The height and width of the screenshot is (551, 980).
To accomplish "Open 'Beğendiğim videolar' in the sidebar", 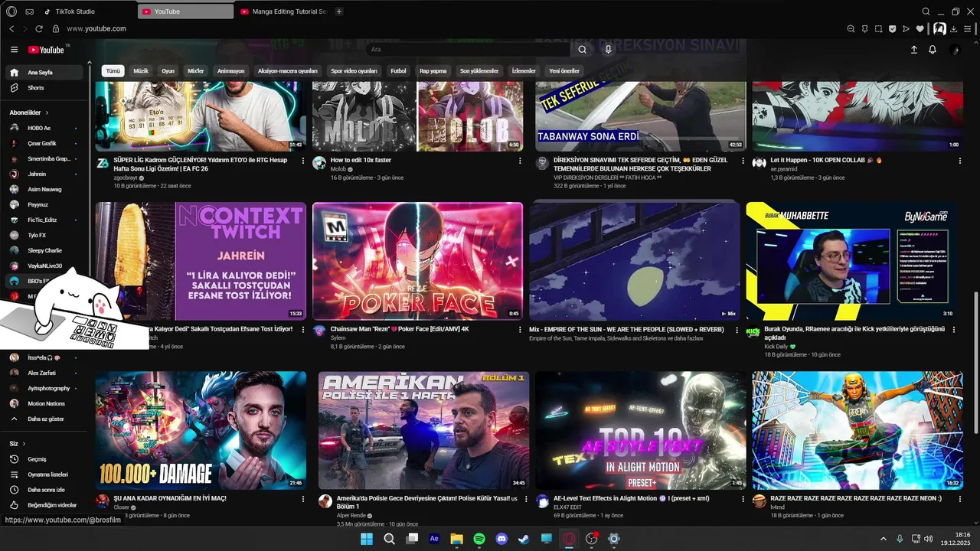I will click(43, 505).
